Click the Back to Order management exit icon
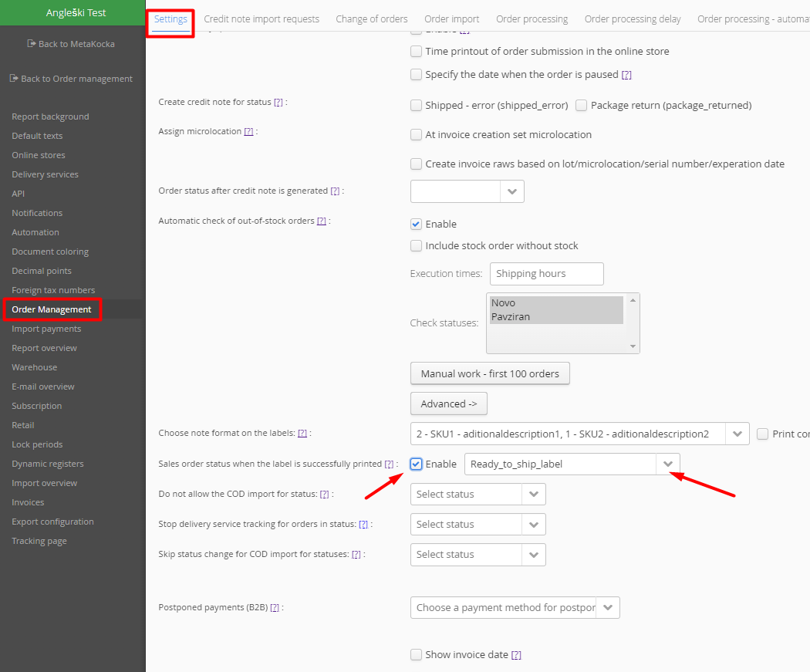 point(14,79)
